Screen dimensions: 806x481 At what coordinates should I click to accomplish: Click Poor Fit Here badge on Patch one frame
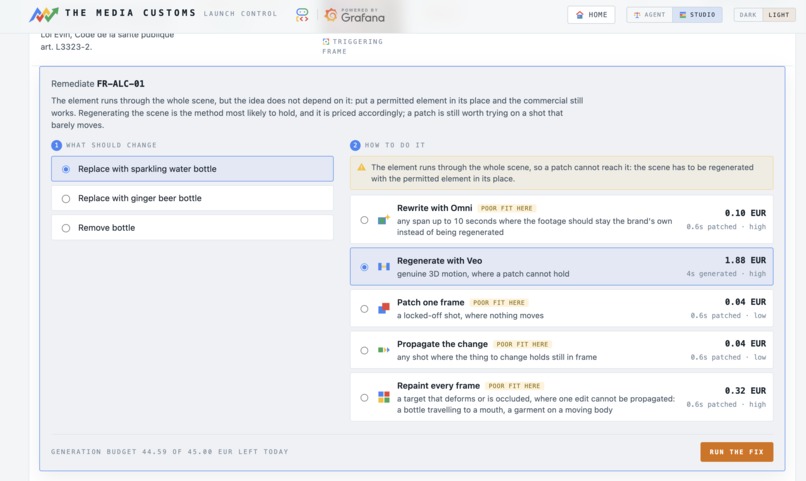pyautogui.click(x=499, y=303)
